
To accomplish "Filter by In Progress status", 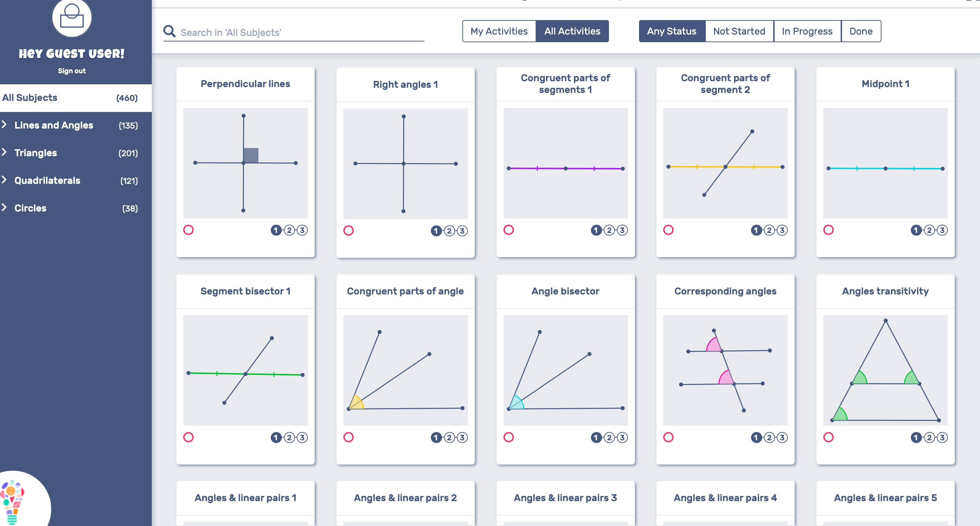I will pos(807,31).
